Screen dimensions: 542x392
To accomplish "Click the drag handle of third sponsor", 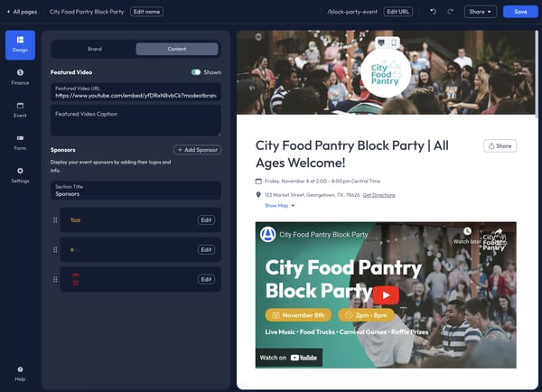I will pos(55,279).
